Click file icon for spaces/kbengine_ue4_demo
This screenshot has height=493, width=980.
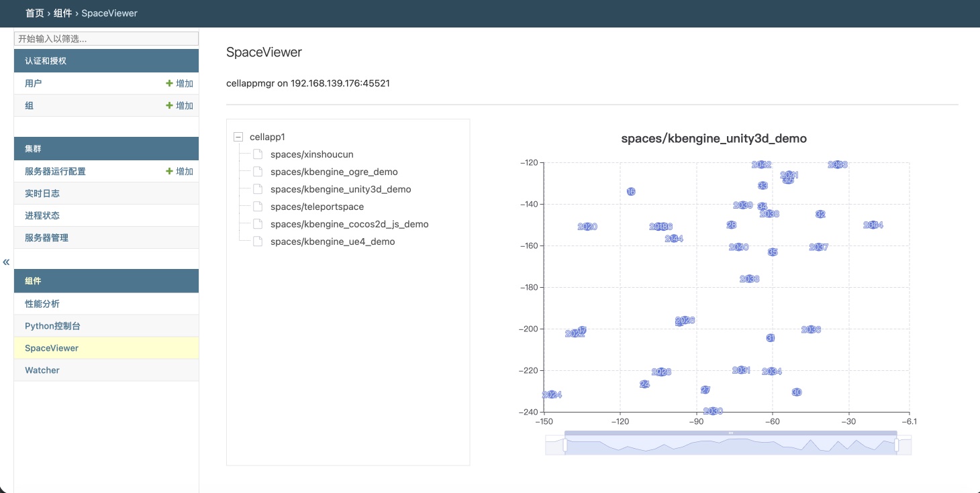[258, 241]
